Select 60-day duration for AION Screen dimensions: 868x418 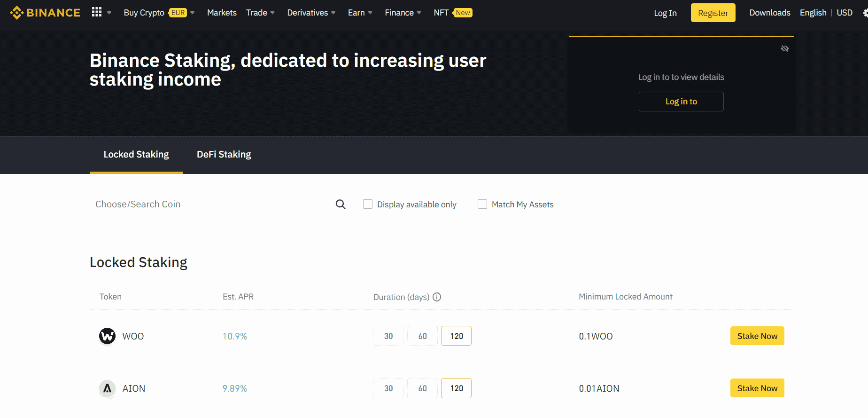coord(423,388)
